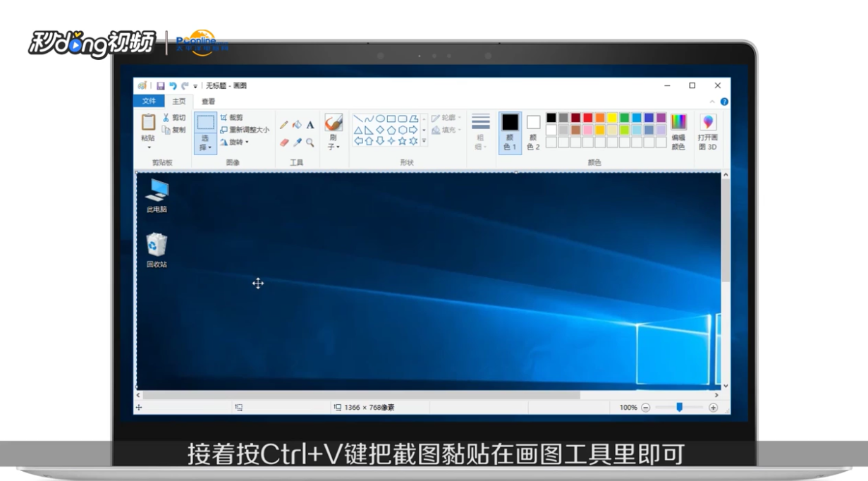Select the rounded rectangle shape
Viewport: 868px width, 481px height.
coord(403,118)
